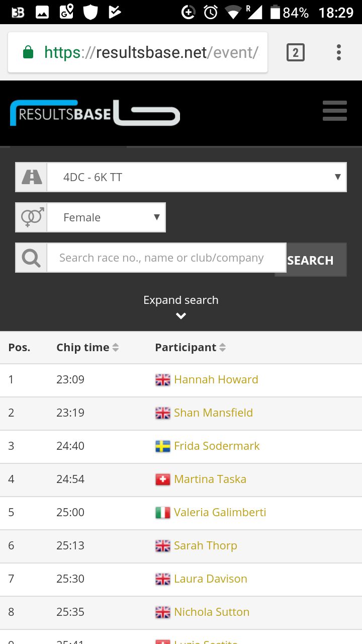Open Nichola Sutton's result
Viewport: 362px width, 644px height.
pos(212,612)
